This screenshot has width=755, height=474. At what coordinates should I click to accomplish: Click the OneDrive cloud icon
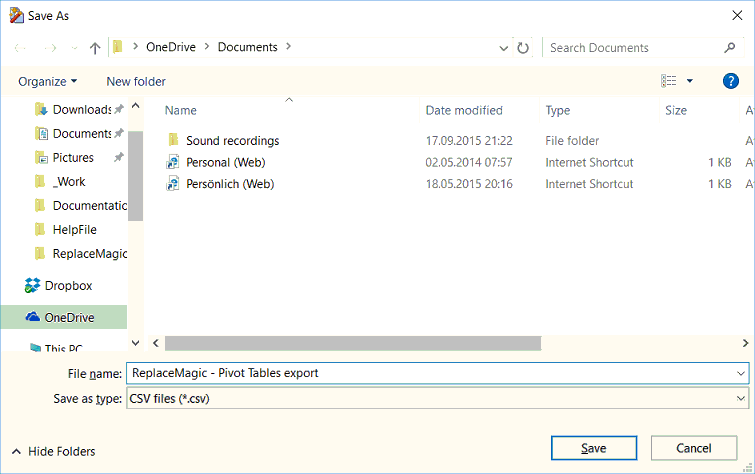click(x=32, y=317)
